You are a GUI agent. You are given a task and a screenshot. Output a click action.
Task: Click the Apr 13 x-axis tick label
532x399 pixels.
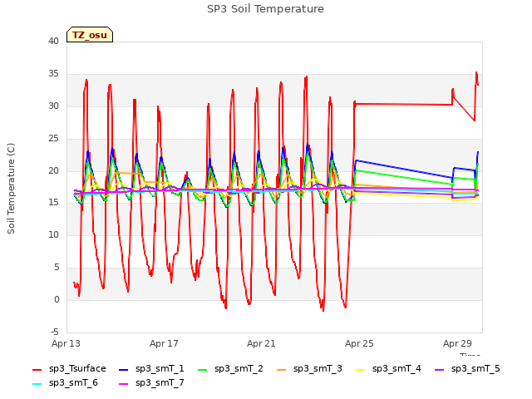(x=66, y=343)
